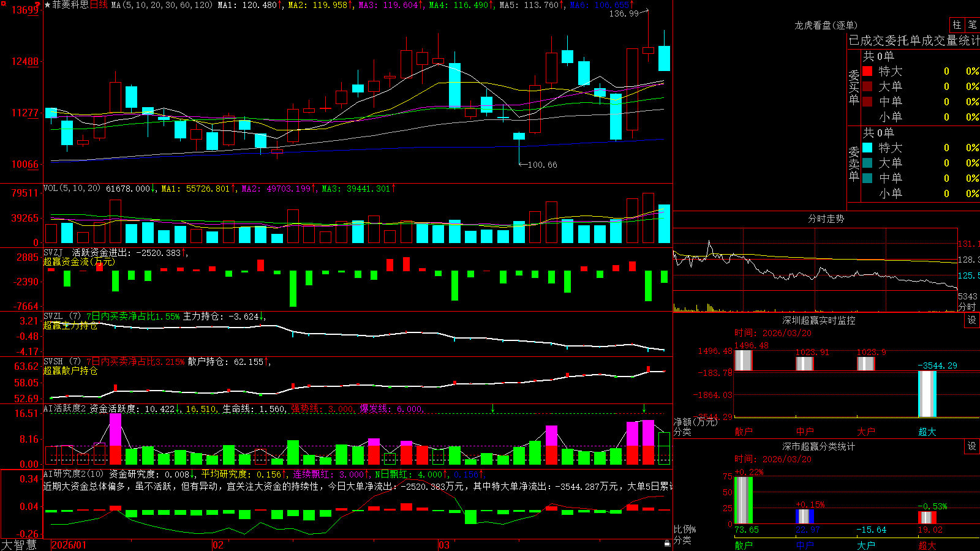
Task: Switch to 柱 bar view
Action: coord(957,24)
